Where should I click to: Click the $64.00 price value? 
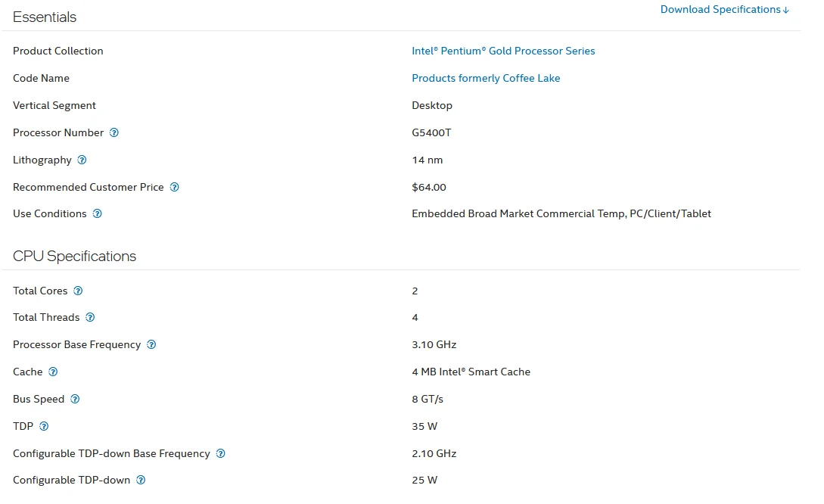tap(429, 187)
